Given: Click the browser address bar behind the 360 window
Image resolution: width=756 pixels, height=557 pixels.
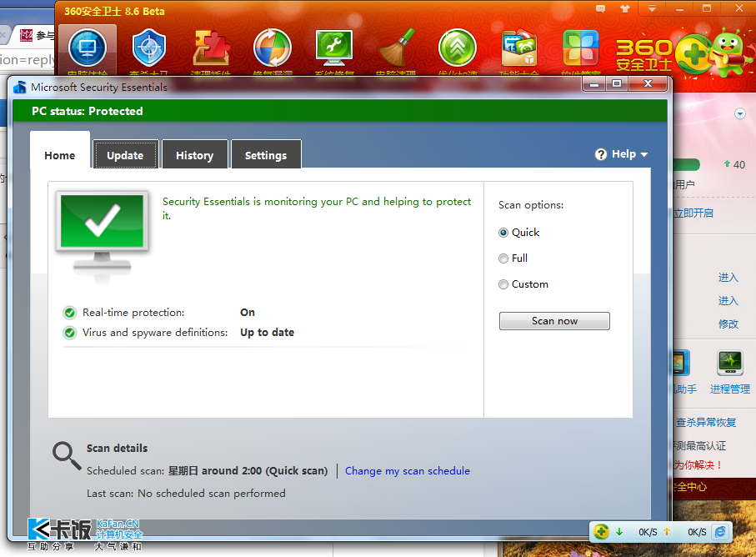Looking at the screenshot, I should [x=28, y=60].
